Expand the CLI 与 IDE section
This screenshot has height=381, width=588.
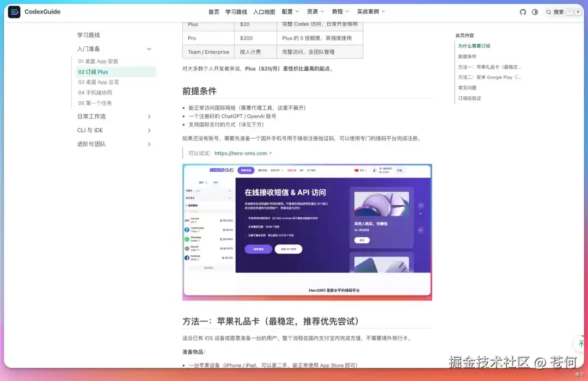tap(114, 130)
